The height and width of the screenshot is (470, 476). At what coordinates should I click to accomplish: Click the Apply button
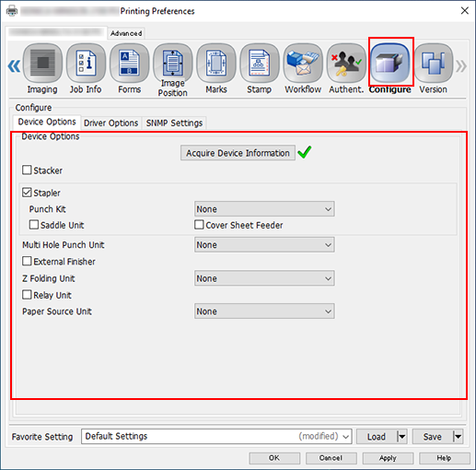tap(388, 458)
